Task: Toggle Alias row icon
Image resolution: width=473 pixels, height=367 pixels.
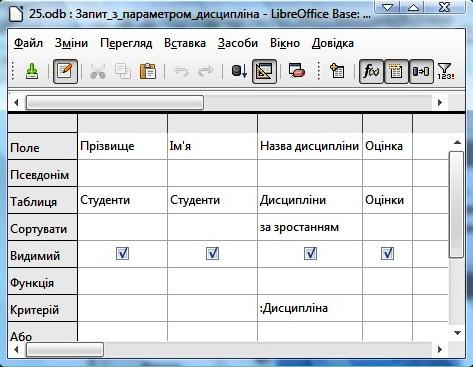Action: (421, 71)
